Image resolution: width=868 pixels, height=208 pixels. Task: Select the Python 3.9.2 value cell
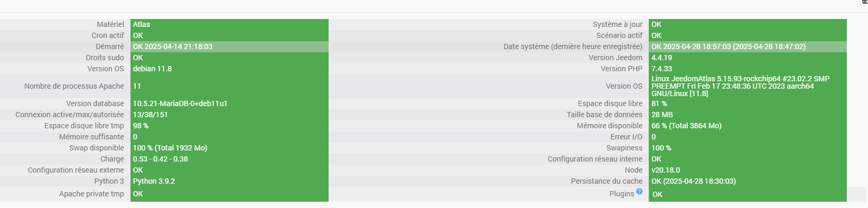229,181
